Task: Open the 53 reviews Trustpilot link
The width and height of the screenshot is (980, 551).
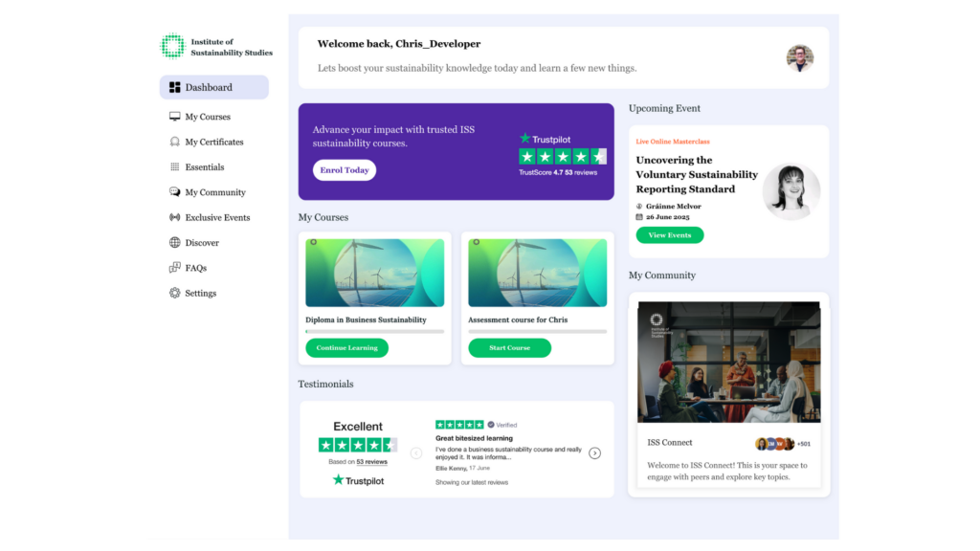Action: tap(372, 462)
